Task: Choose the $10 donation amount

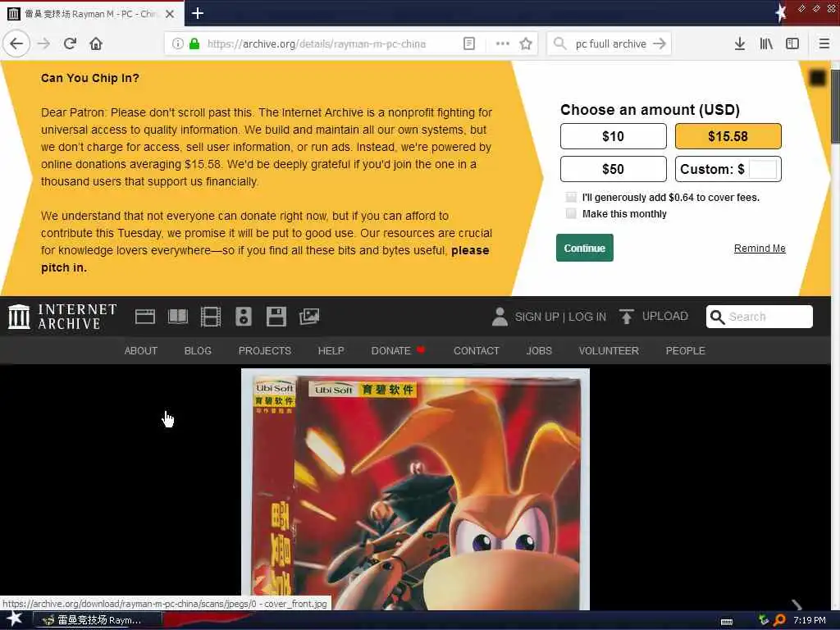Action: [x=614, y=136]
